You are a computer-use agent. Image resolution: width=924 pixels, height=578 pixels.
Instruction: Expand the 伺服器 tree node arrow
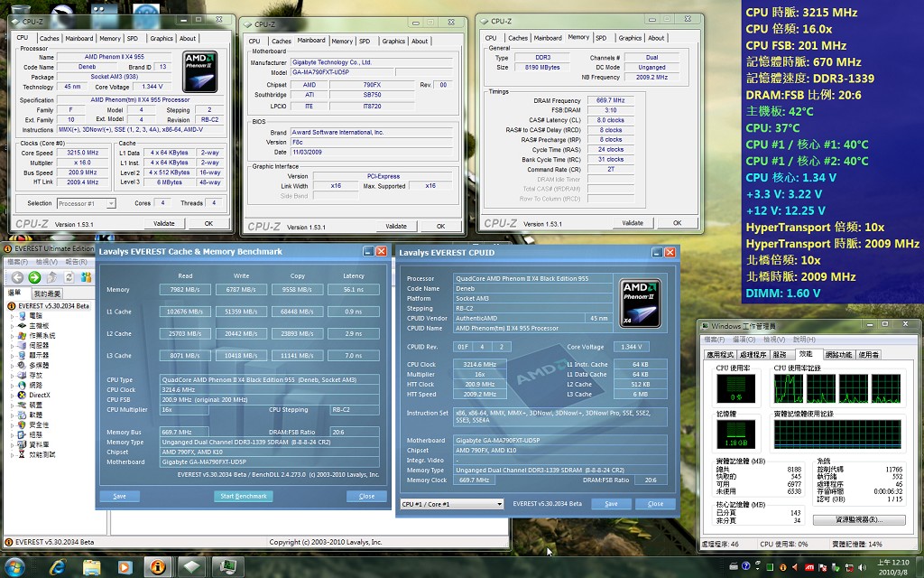click(x=13, y=346)
